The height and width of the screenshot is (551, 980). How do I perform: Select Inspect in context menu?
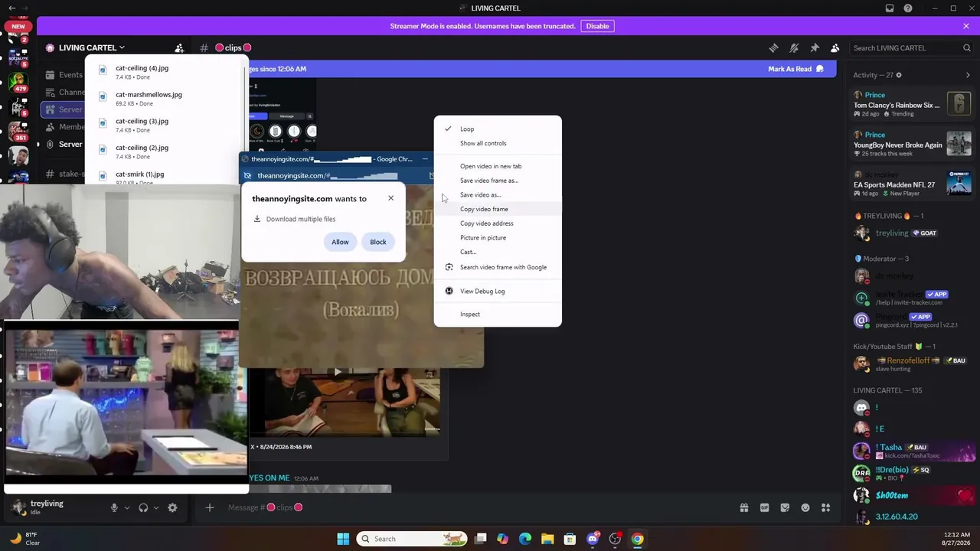[498, 314]
